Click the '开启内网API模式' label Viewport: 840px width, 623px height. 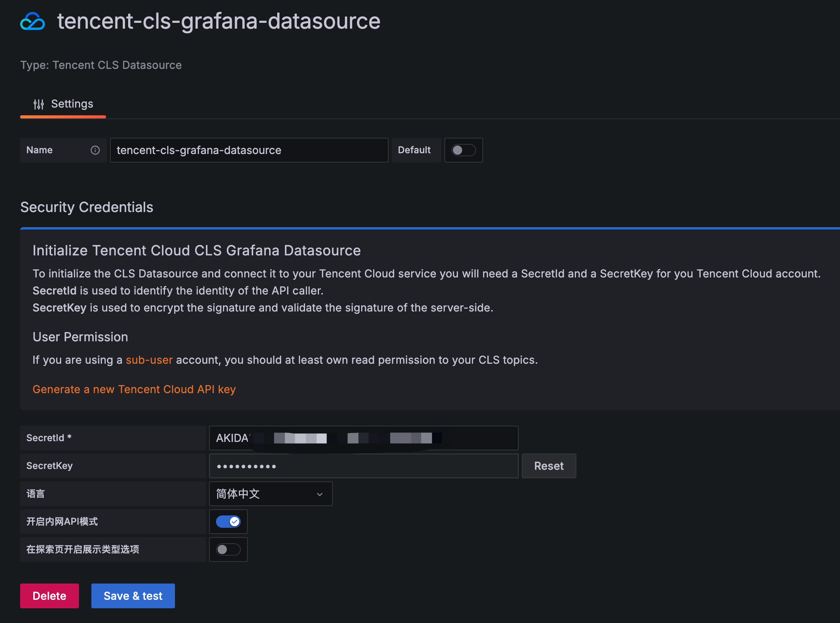click(62, 522)
